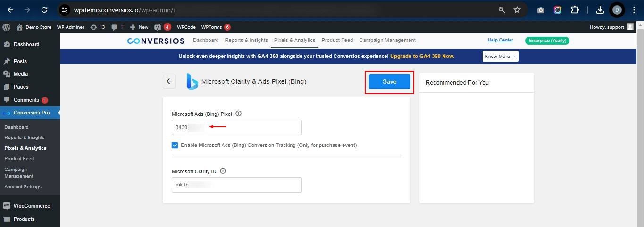Viewport: 644px width, 227px height.
Task: Open Product Feed sidebar submenu item
Action: pyautogui.click(x=19, y=159)
